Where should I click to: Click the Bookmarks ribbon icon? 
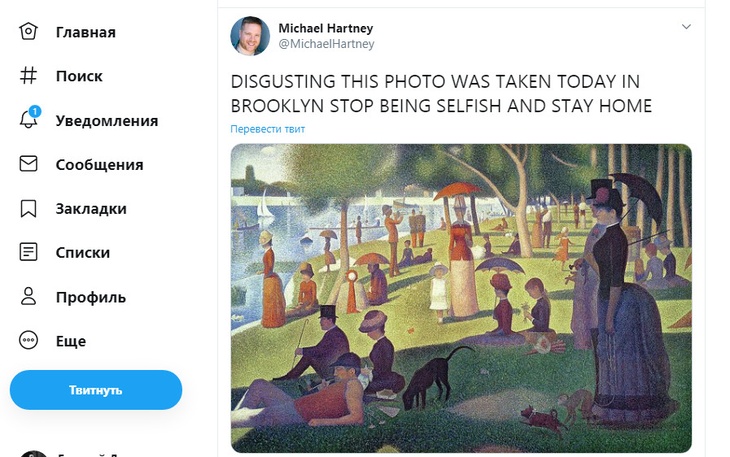coord(29,208)
